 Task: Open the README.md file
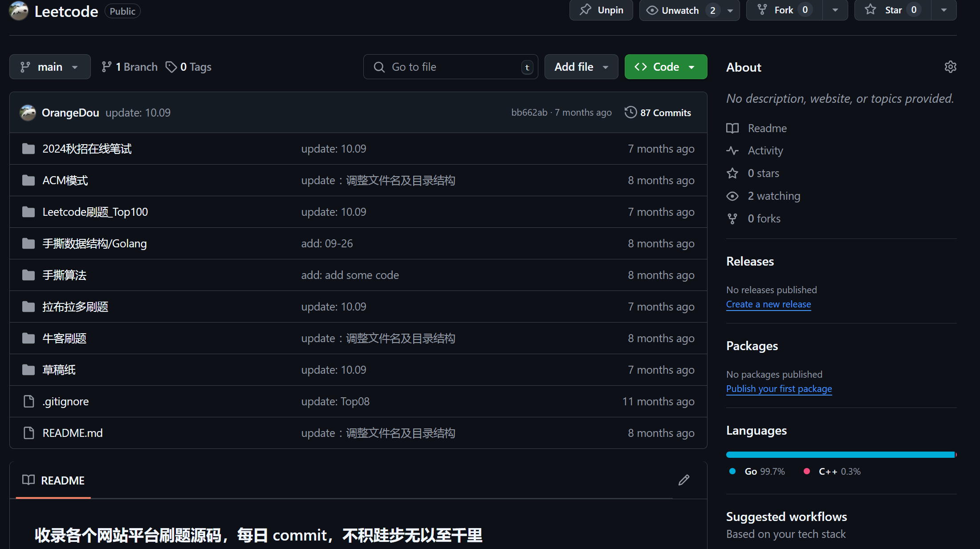tap(73, 433)
